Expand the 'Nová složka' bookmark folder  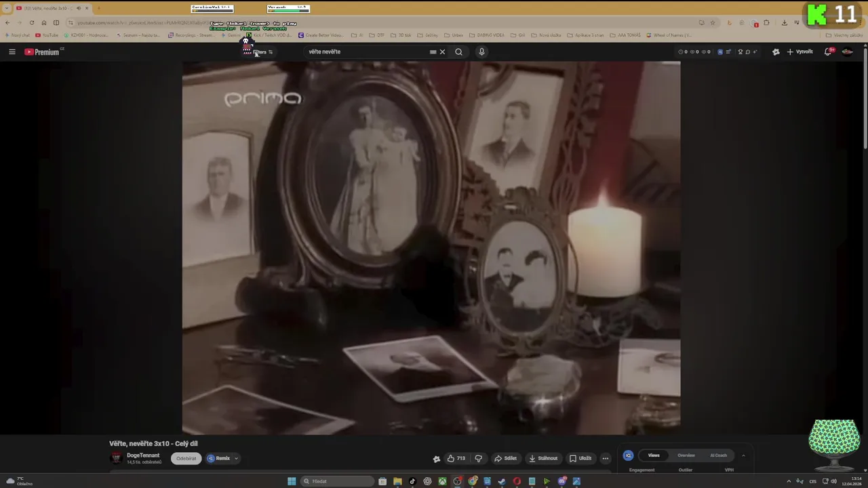tap(547, 35)
